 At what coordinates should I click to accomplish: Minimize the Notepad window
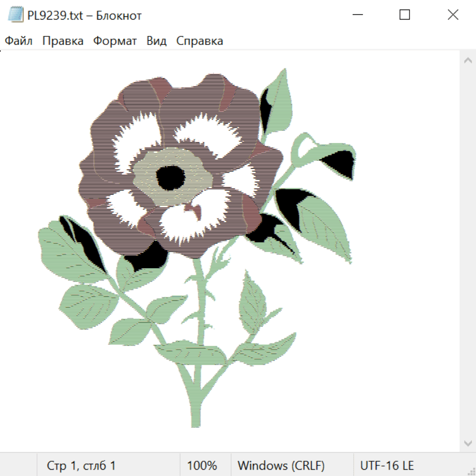click(x=356, y=15)
